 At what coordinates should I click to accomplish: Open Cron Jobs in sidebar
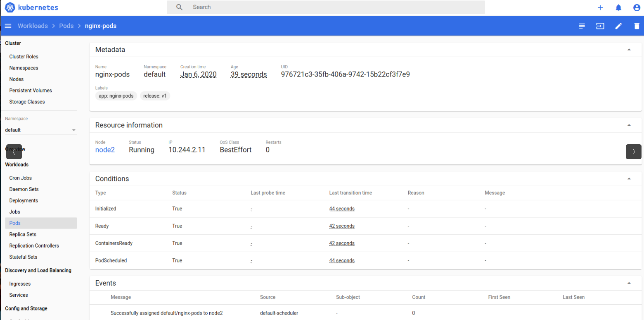tap(21, 178)
